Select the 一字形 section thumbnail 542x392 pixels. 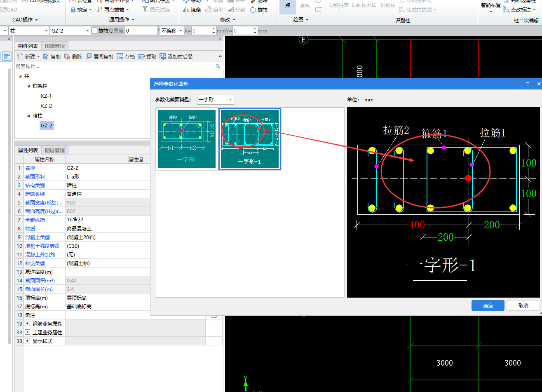(x=187, y=139)
